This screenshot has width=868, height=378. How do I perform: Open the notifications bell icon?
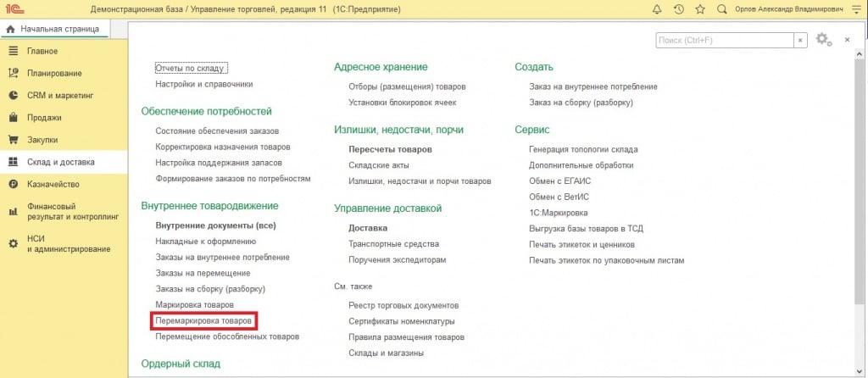click(657, 9)
